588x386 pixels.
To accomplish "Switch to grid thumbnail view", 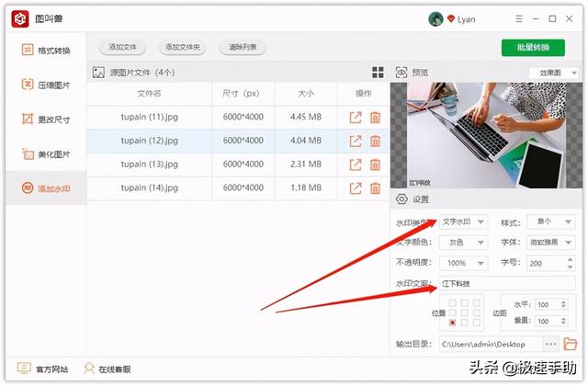I will click(378, 73).
